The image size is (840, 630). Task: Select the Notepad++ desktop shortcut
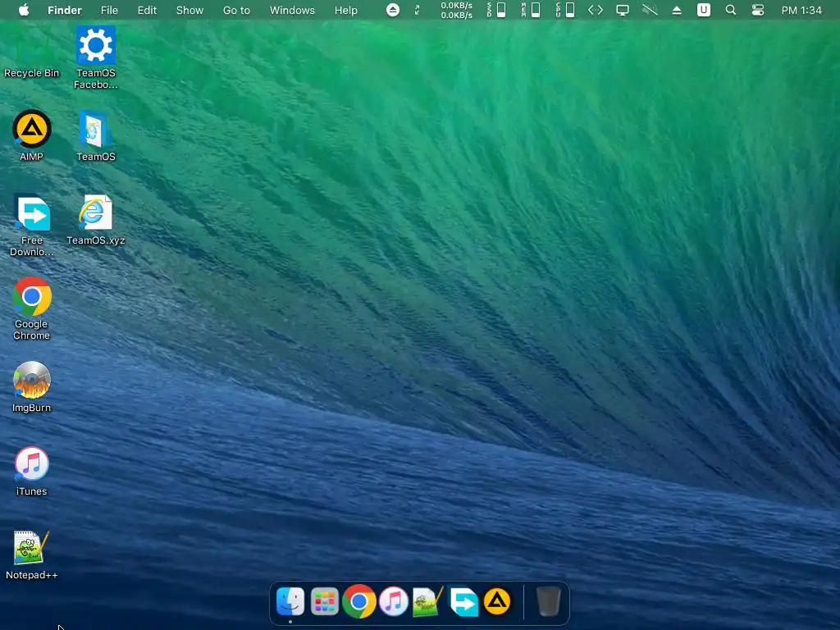32,555
